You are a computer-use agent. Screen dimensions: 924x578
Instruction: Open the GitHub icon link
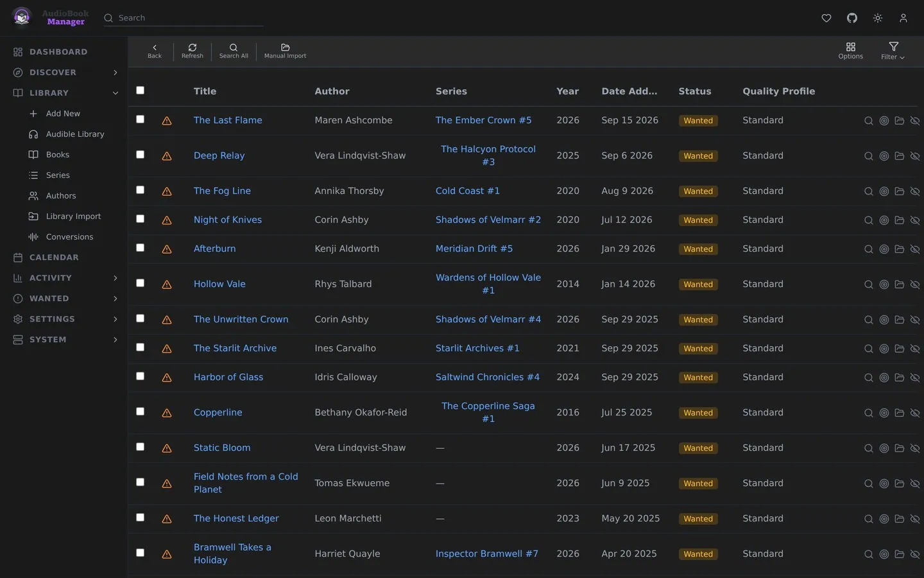pos(852,18)
